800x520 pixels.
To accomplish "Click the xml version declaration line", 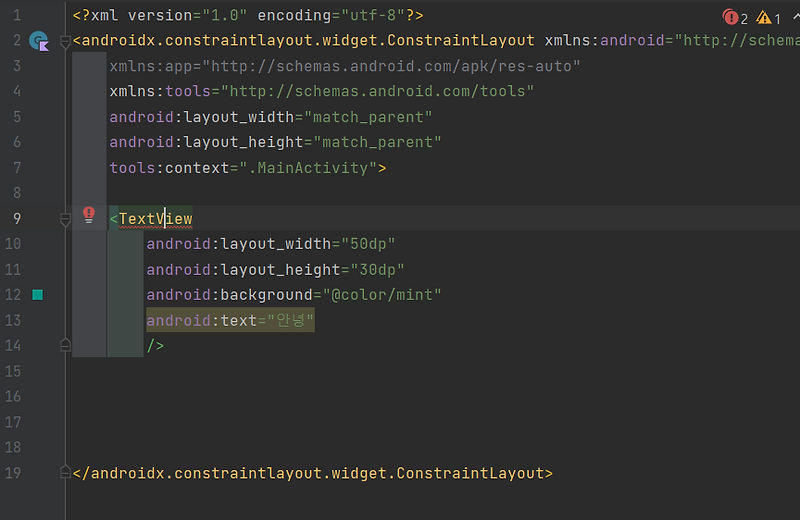I will pyautogui.click(x=248, y=15).
